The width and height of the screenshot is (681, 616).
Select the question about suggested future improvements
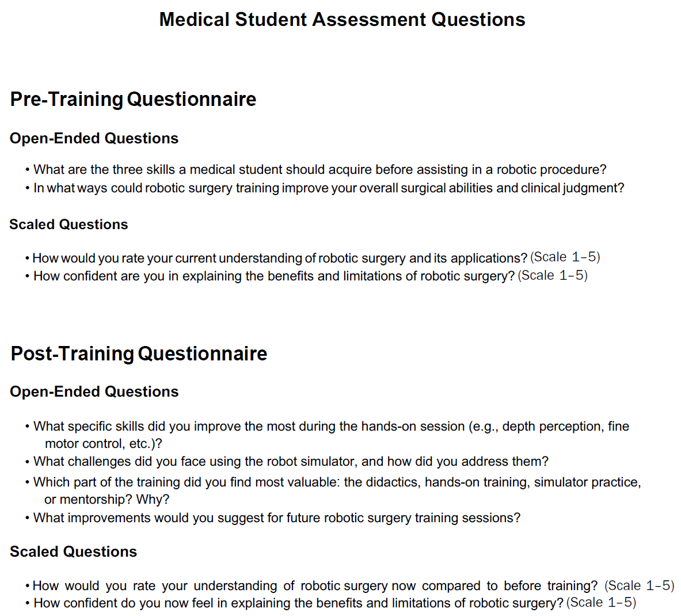click(276, 518)
